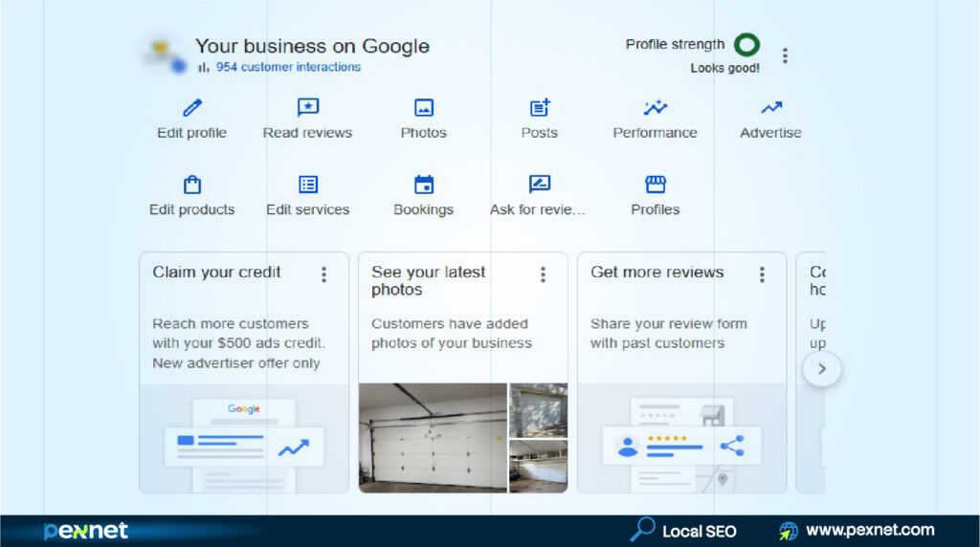Open www.pexnet.com link
980x547 pixels.
click(x=870, y=530)
